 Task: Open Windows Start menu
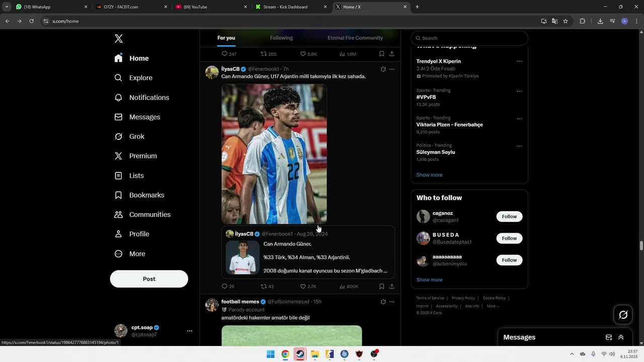270,354
